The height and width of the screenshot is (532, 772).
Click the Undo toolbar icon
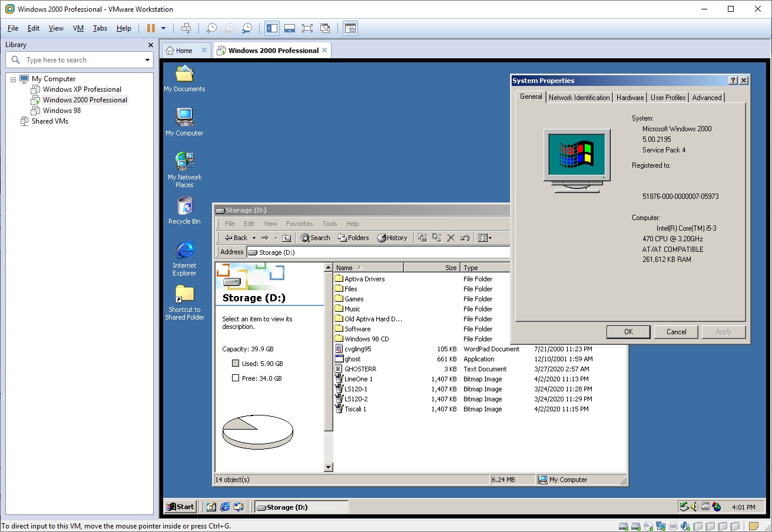pyautogui.click(x=465, y=238)
